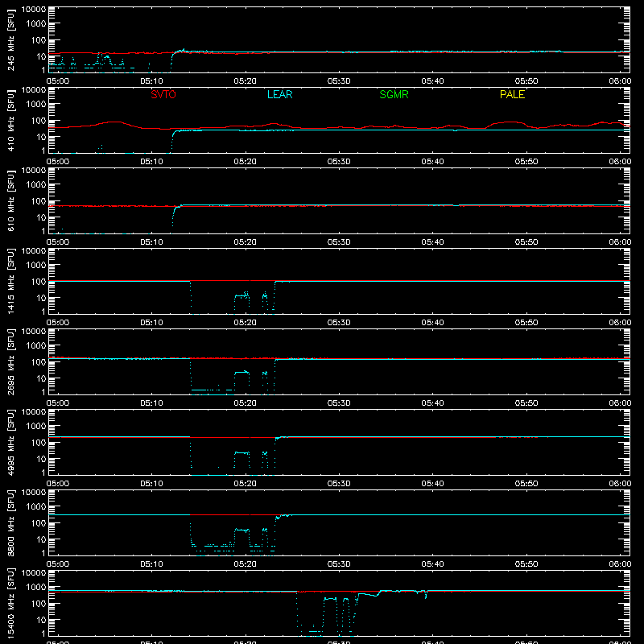Select the 4995 MHz [SFU] axis title
Viewport: 644px width, 644px height.
pos(11,442)
